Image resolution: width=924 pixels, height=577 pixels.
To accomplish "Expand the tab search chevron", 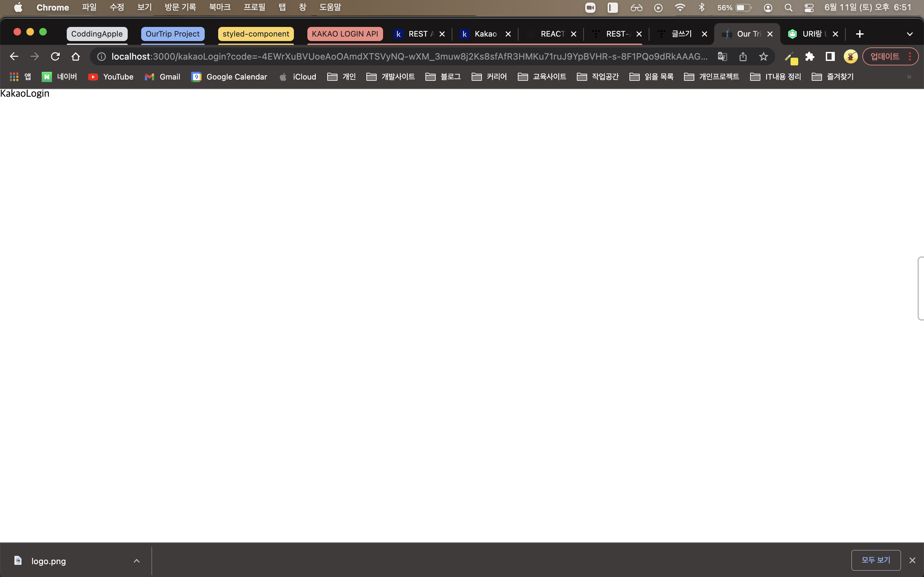I will click(910, 34).
